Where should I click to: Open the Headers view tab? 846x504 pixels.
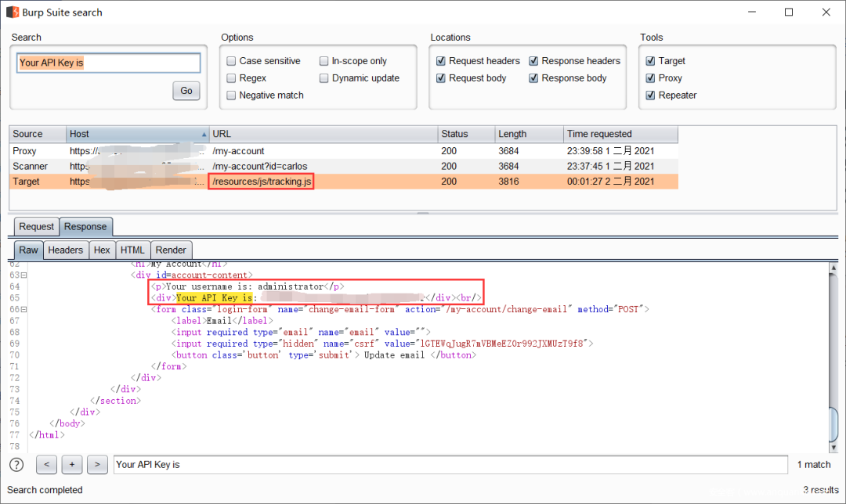65,250
